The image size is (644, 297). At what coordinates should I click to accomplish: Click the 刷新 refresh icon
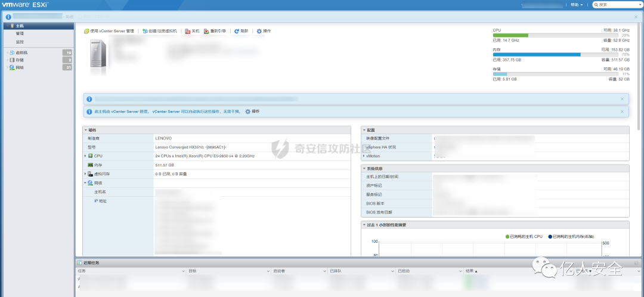pyautogui.click(x=237, y=31)
